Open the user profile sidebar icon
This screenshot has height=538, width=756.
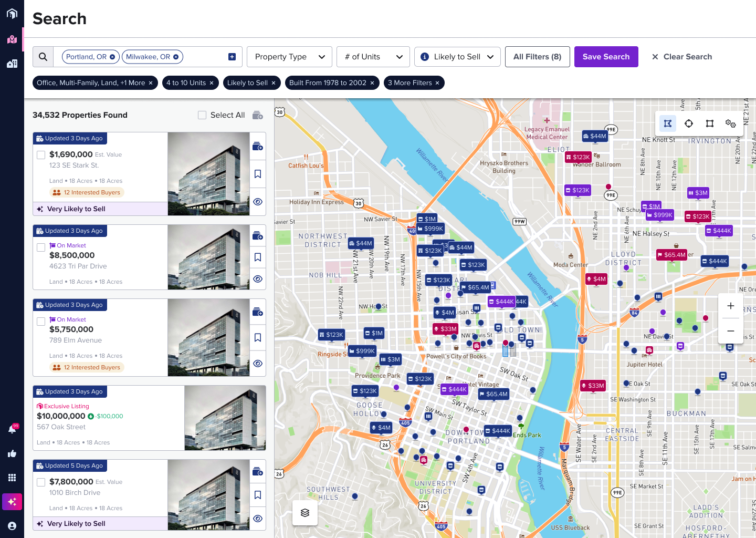(x=12, y=526)
